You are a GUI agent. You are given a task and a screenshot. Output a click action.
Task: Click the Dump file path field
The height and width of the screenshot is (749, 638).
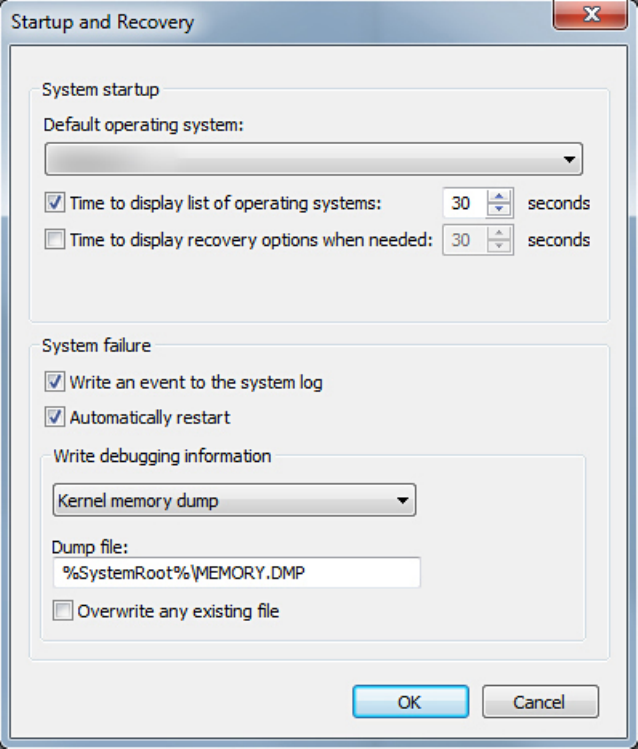point(235,573)
